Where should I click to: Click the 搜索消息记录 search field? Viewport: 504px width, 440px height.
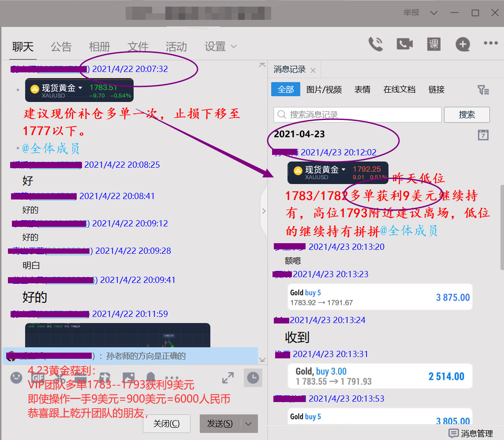click(x=357, y=115)
